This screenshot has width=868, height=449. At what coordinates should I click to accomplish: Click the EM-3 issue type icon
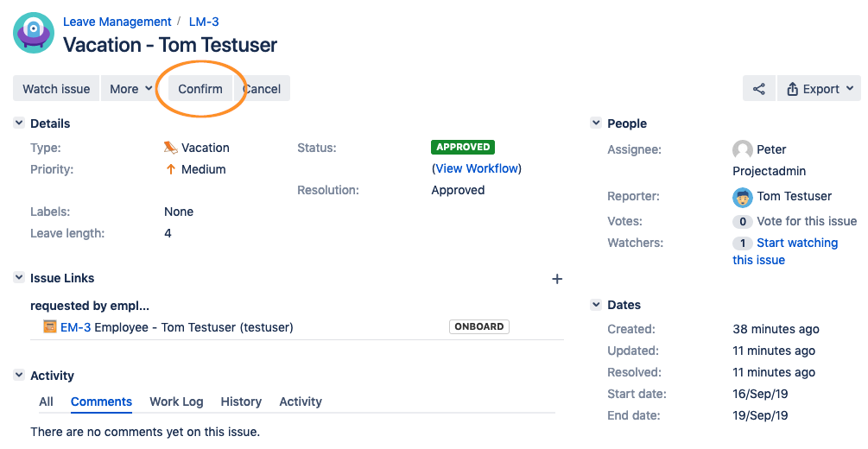pos(50,327)
